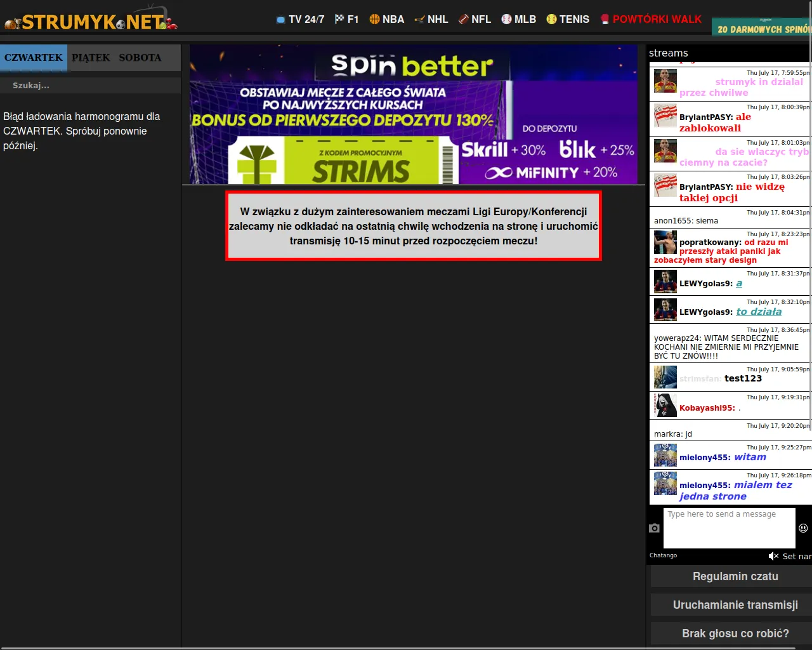Screen dimensions: 812x650
Task: Click the 'test123' chat message text
Action: click(743, 378)
